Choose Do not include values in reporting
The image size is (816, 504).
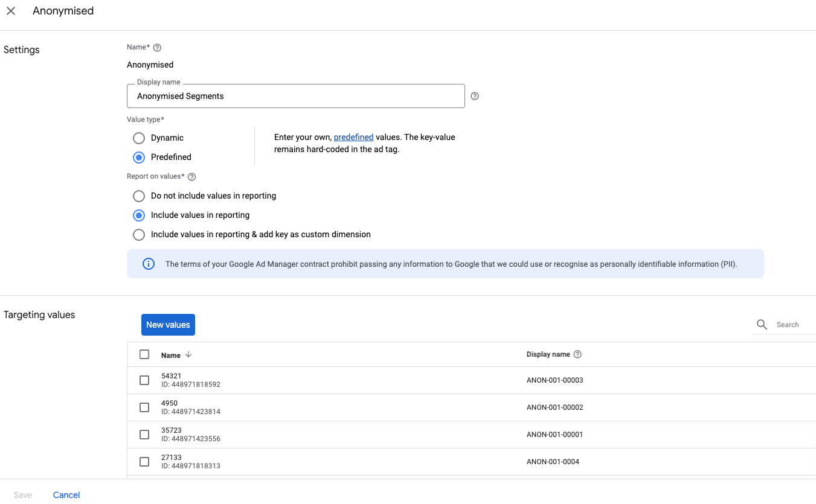(x=139, y=196)
